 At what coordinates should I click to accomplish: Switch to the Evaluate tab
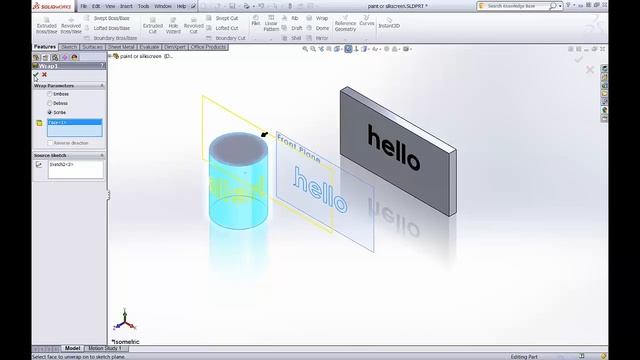[149, 47]
